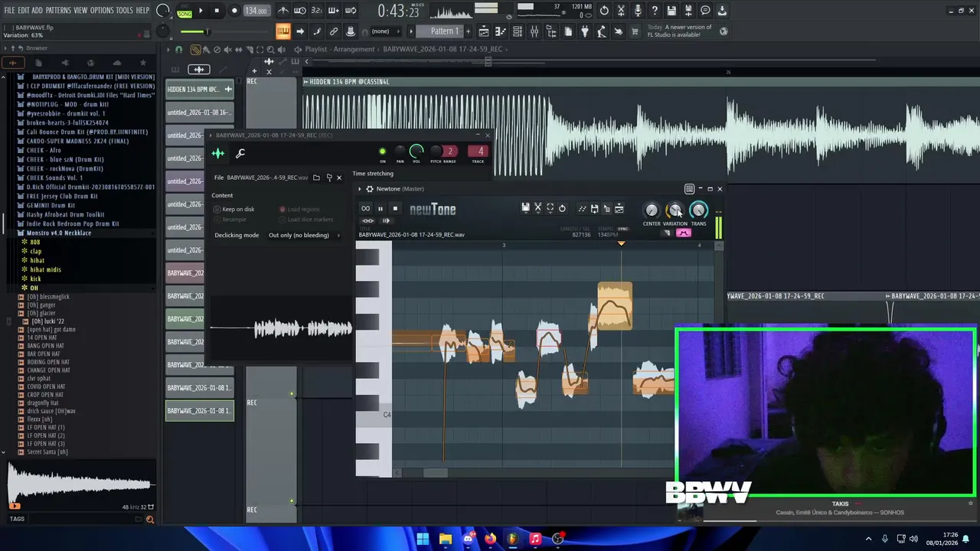This screenshot has height=551, width=980.
Task: Open the PATTERNS menu
Action: (x=58, y=10)
